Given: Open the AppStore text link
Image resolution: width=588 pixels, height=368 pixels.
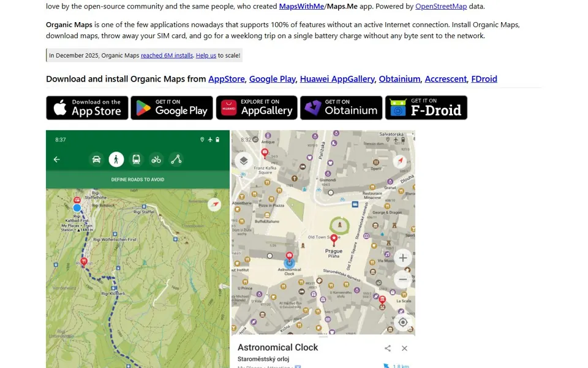Looking at the screenshot, I should (x=227, y=79).
